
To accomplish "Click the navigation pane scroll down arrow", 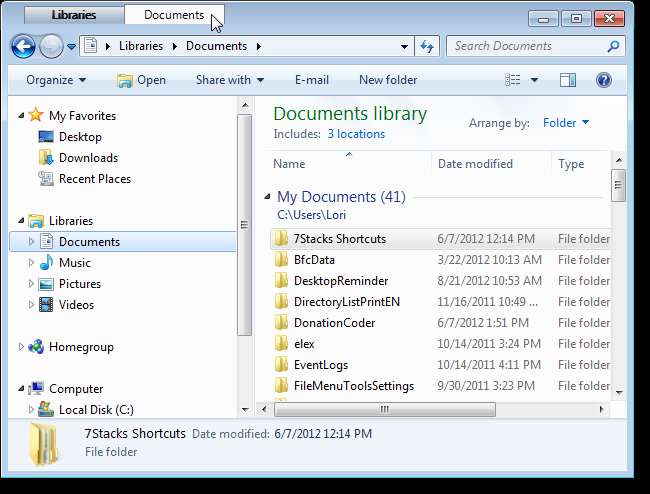I will tap(245, 410).
